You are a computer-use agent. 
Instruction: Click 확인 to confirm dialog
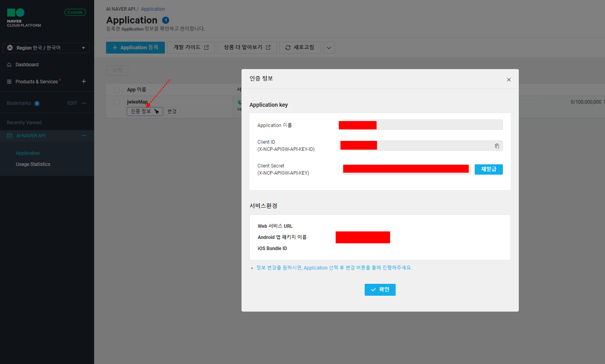pyautogui.click(x=380, y=290)
